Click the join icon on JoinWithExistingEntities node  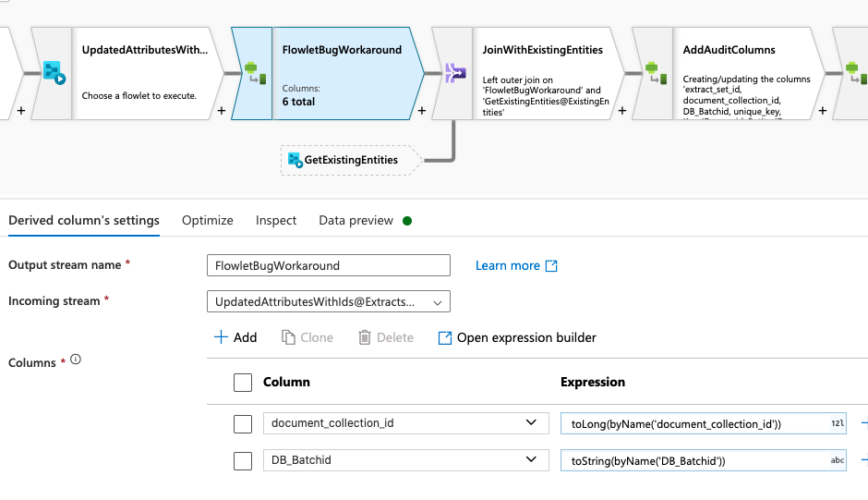point(453,73)
